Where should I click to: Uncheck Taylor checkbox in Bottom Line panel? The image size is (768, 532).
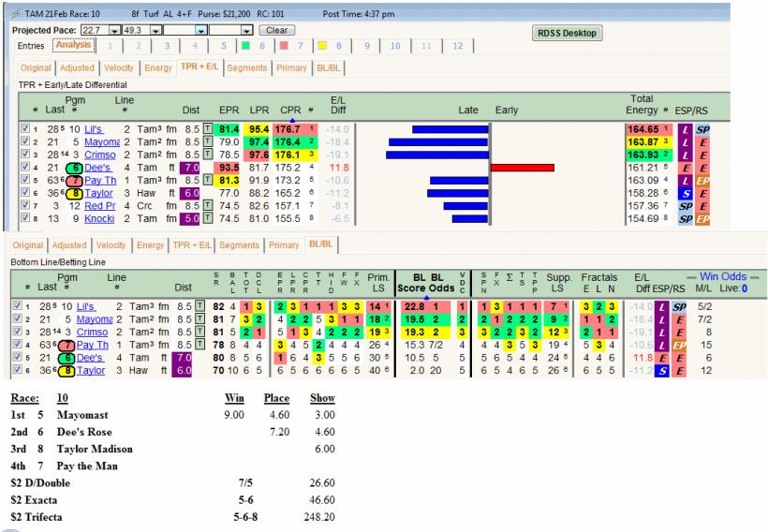[x=17, y=369]
